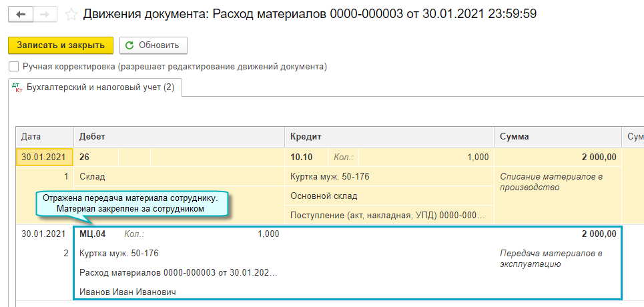Image resolution: width=644 pixels, height=307 pixels.
Task: Enable the Ручная корректировка checkbox
Action: tap(13, 67)
